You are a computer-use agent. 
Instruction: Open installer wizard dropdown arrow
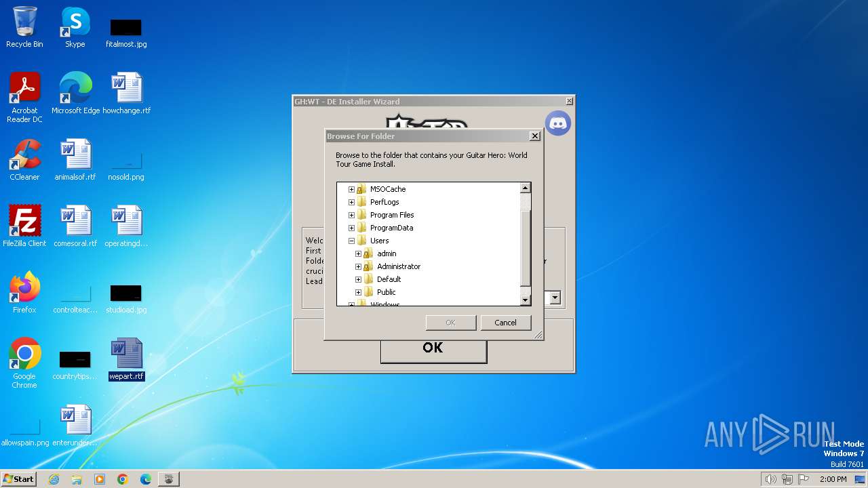(555, 298)
